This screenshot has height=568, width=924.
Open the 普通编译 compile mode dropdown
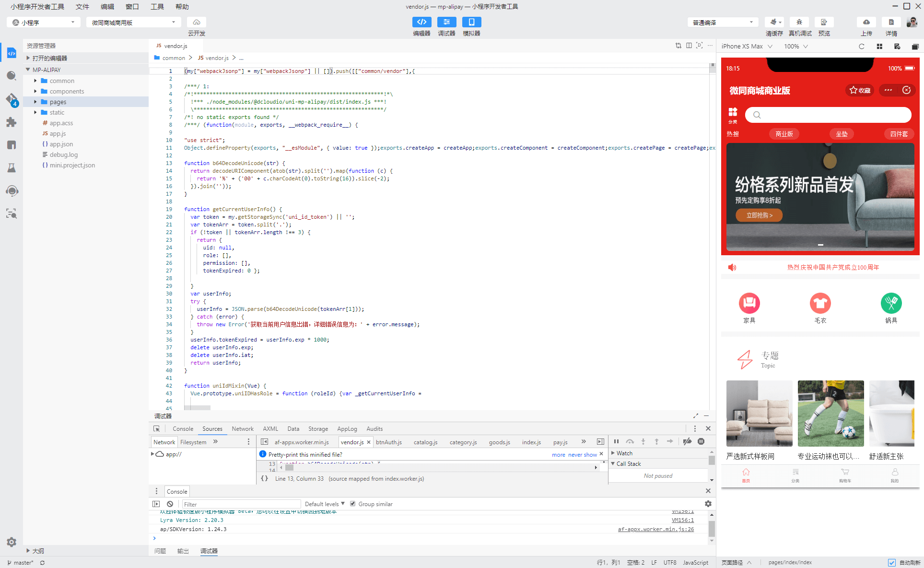(723, 23)
